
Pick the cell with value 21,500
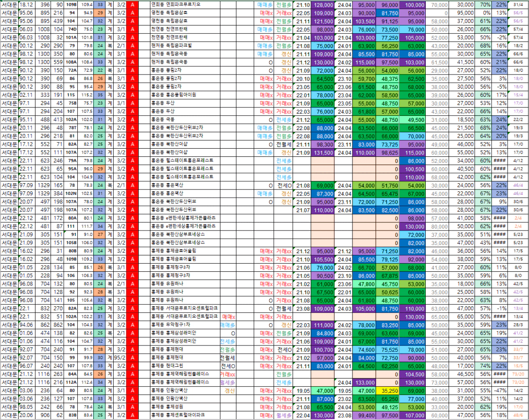click(462, 128)
